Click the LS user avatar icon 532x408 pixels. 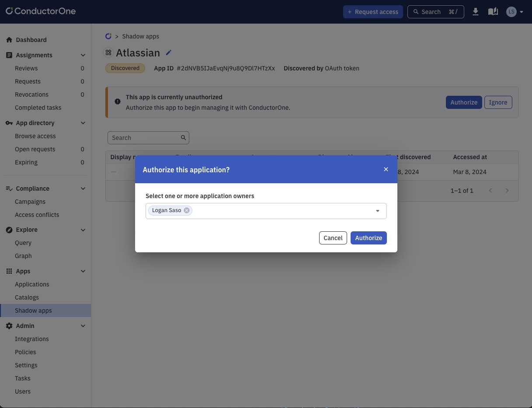(x=511, y=11)
